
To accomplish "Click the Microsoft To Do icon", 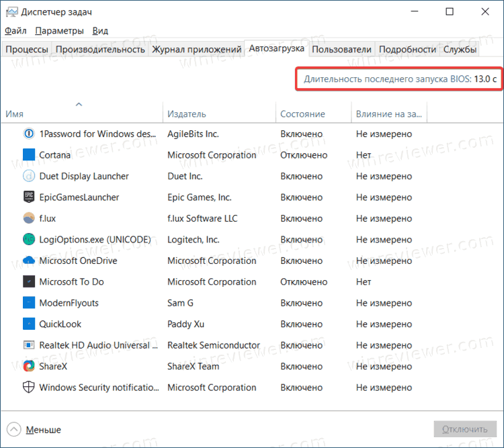I will pos(29,281).
